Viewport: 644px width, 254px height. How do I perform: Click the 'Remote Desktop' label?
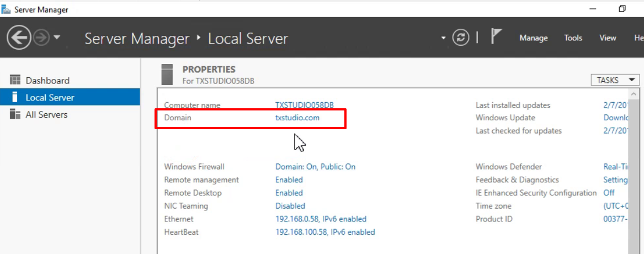point(193,193)
